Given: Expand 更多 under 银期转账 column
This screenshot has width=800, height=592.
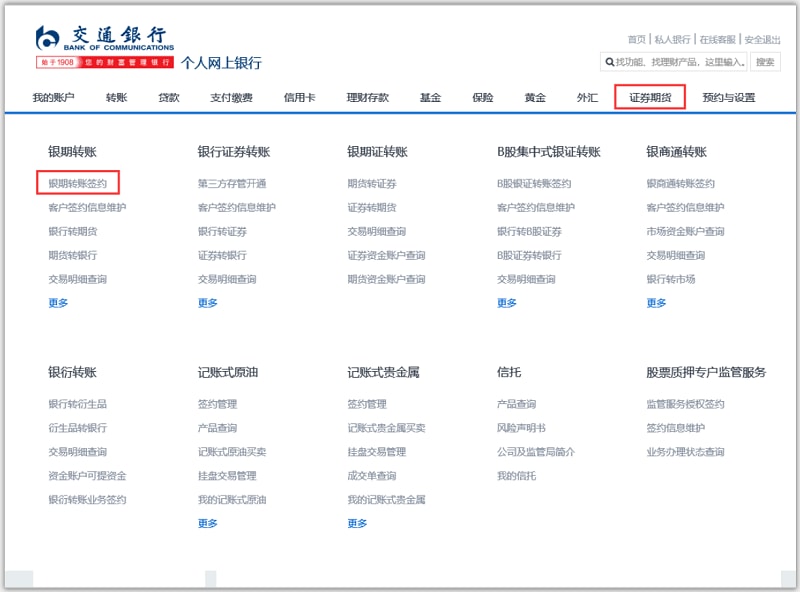Looking at the screenshot, I should coord(58,303).
